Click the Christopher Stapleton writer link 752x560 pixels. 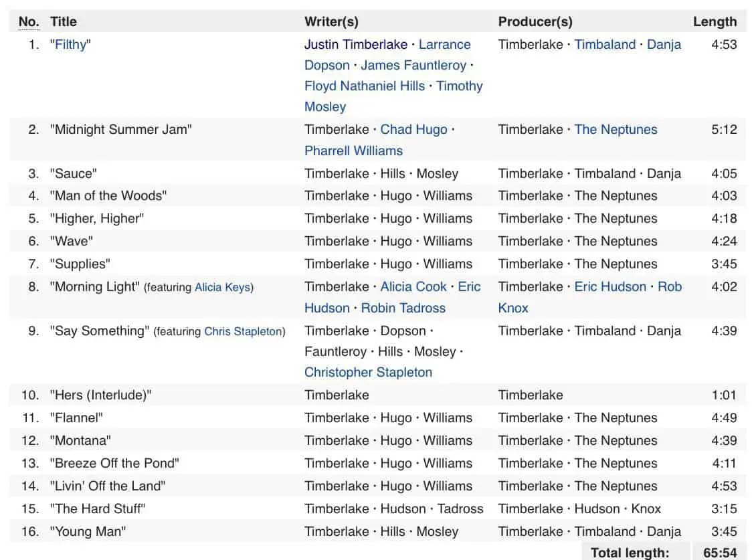368,373
